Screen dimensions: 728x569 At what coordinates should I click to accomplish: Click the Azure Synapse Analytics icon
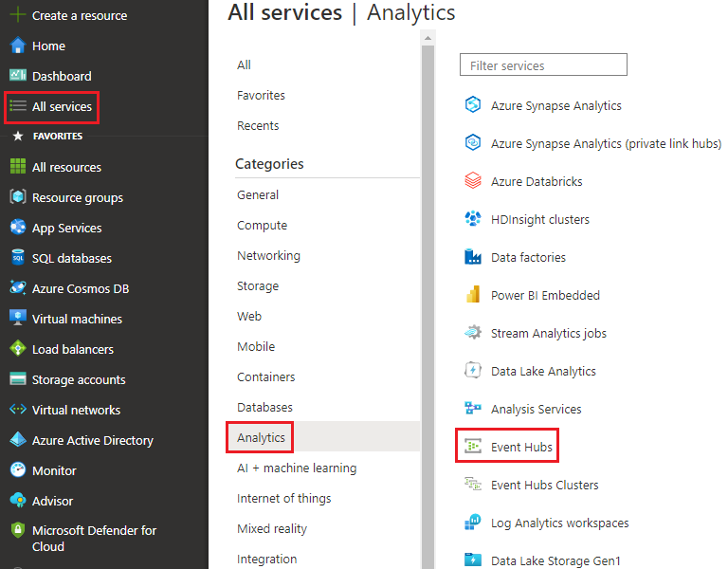click(x=473, y=105)
